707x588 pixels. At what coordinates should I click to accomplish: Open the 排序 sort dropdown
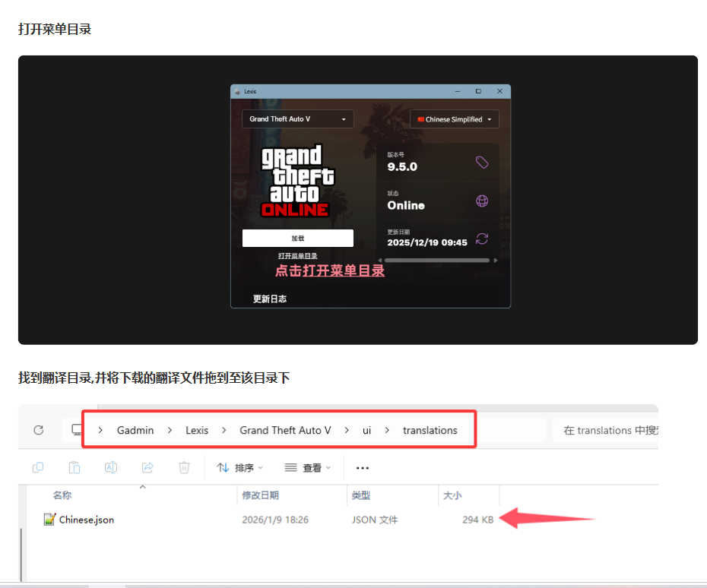[240, 468]
